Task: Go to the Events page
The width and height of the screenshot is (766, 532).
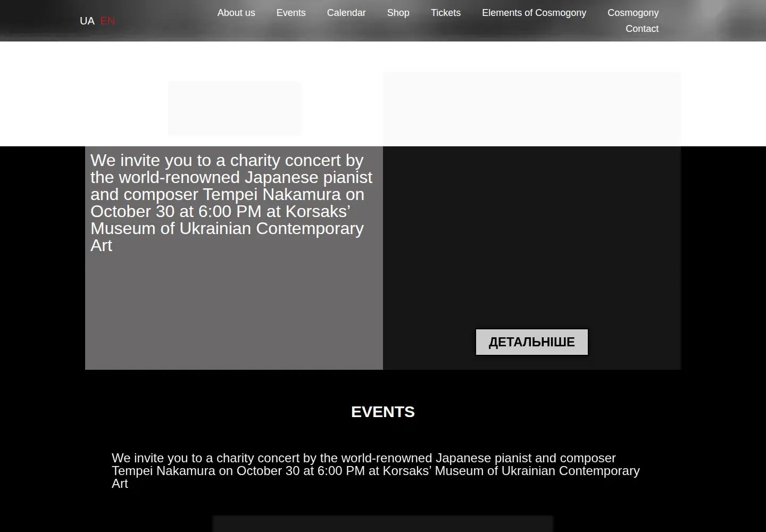Action: [x=291, y=13]
